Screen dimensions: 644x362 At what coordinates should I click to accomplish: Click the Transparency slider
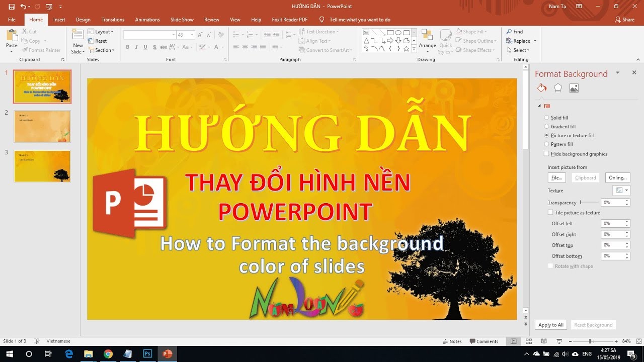589,202
